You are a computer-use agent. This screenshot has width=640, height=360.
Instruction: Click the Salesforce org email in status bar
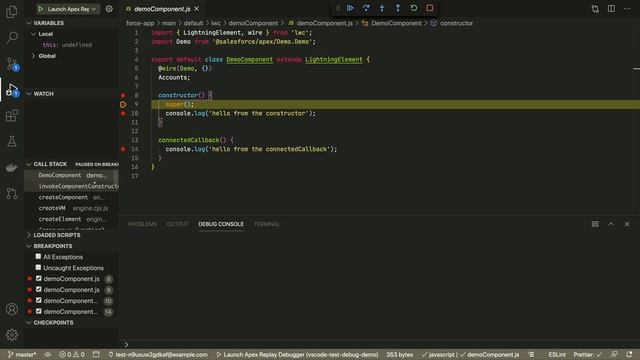point(158,354)
